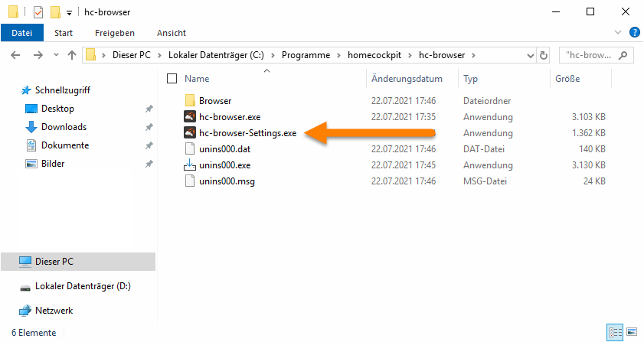The width and height of the screenshot is (644, 342).
Task: Switch to details view layout
Action: pos(615,332)
